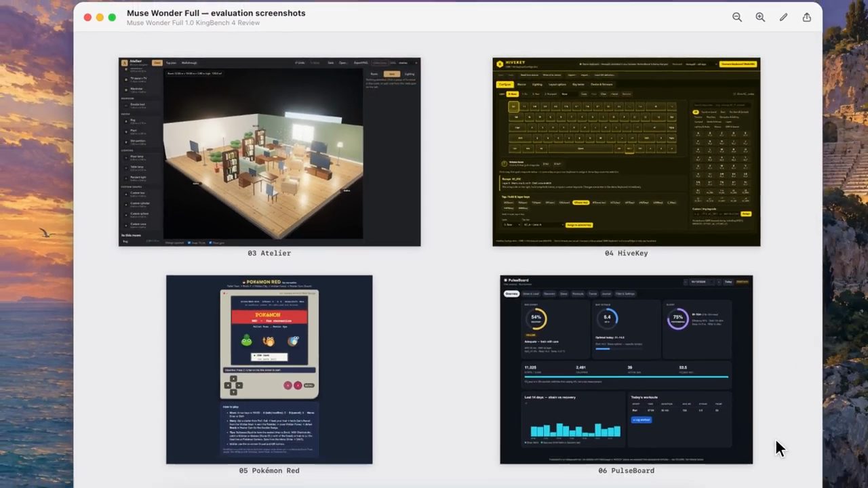Click the "05 Pokémon Red" caption
The image size is (868, 488).
269,470
